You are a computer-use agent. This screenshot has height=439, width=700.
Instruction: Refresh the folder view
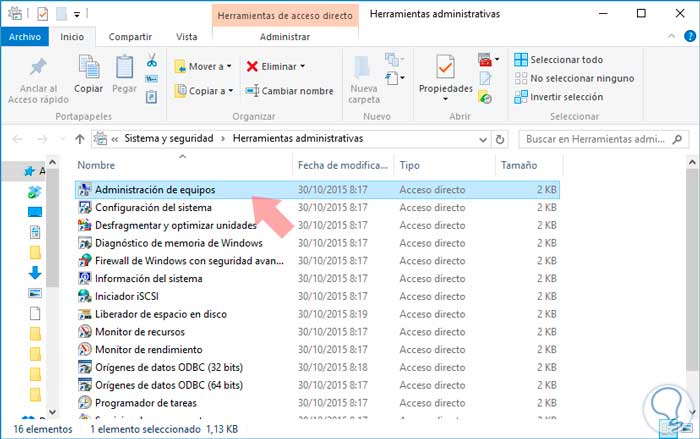[x=500, y=139]
